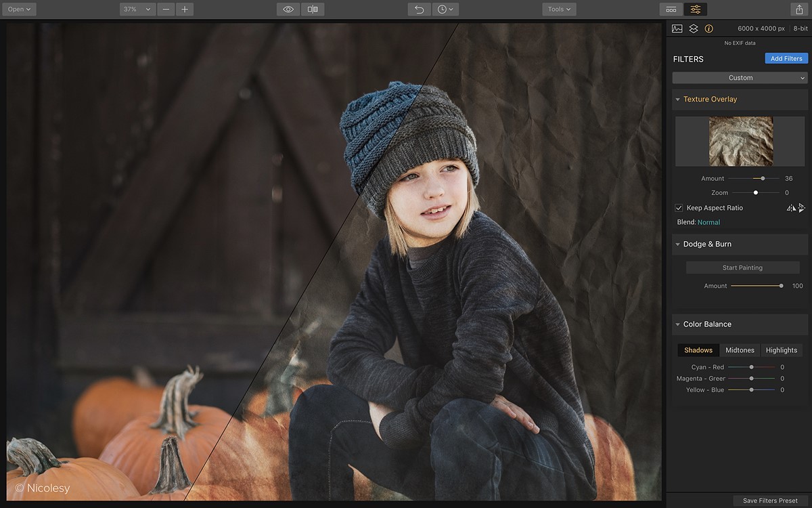This screenshot has height=508, width=812.
Task: Click the image info icon
Action: [709, 28]
